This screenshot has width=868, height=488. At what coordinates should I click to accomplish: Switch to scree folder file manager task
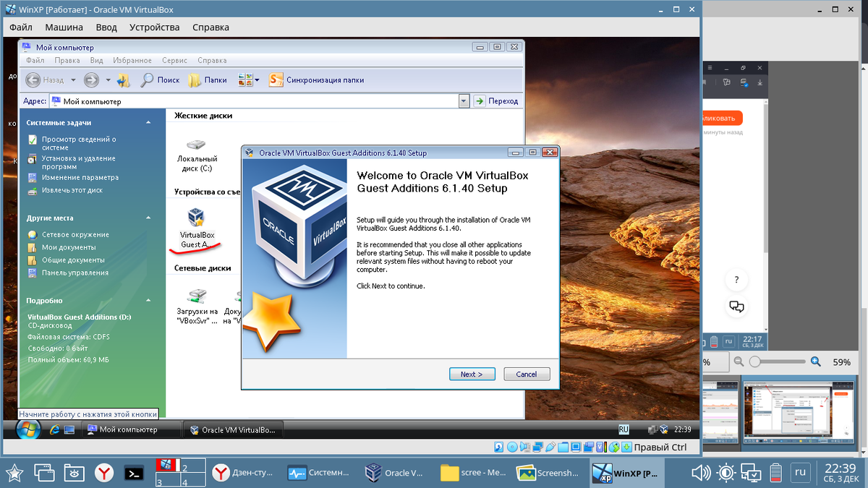[473, 473]
